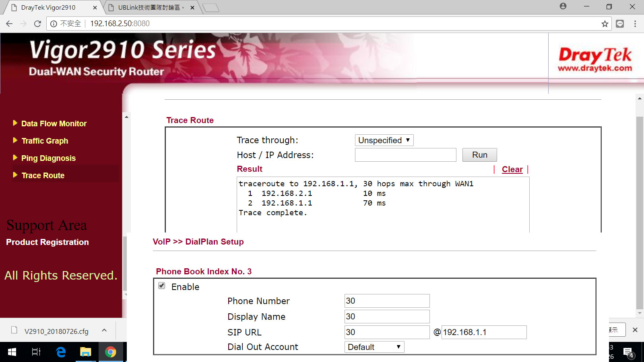Close the UBLink tab
Screen dimensions: 644x362
(x=192, y=8)
